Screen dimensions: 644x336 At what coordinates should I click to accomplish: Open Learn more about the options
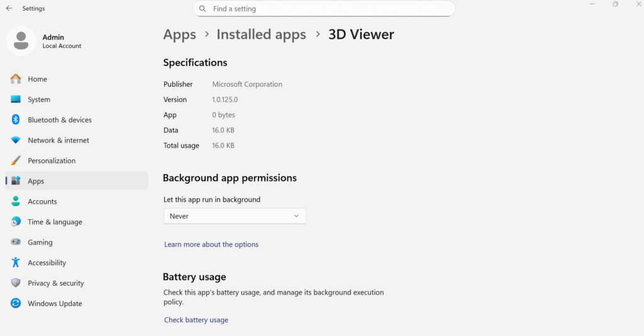coord(211,244)
